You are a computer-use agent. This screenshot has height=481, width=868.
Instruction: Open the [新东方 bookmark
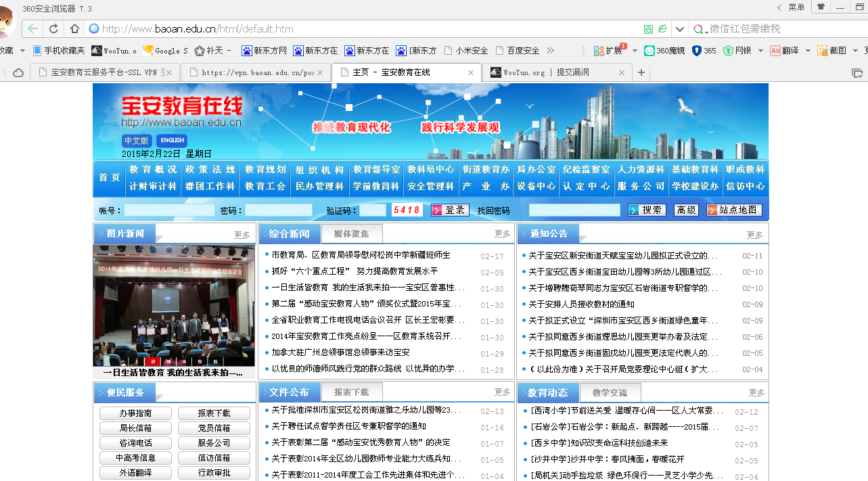pos(417,51)
